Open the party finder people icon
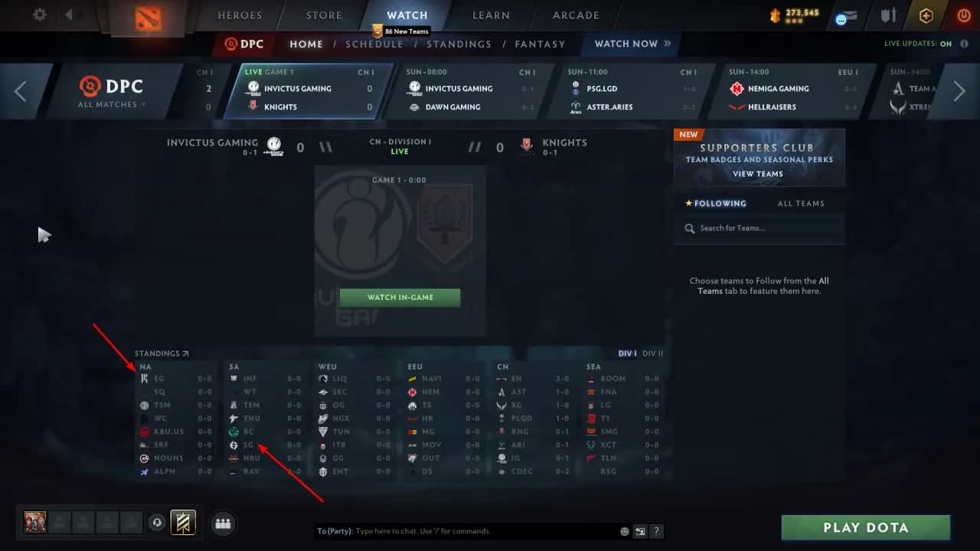This screenshot has width=980, height=551. tap(223, 523)
